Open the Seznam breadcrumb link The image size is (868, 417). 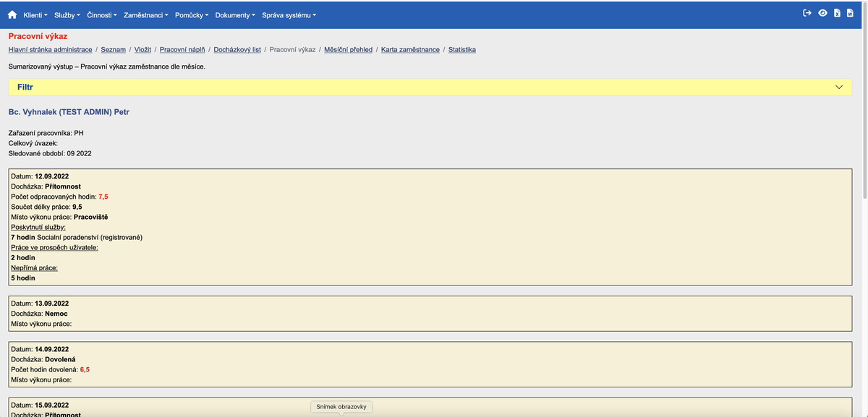click(x=113, y=49)
